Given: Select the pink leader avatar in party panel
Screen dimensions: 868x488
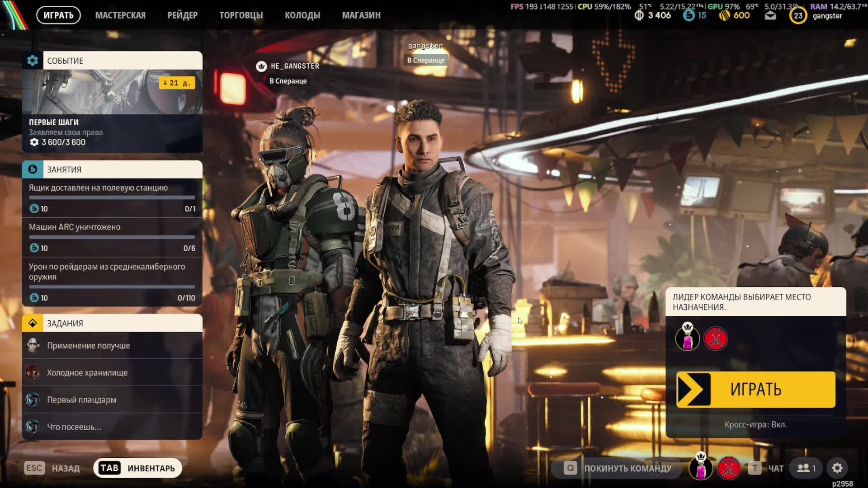Looking at the screenshot, I should pos(687,338).
